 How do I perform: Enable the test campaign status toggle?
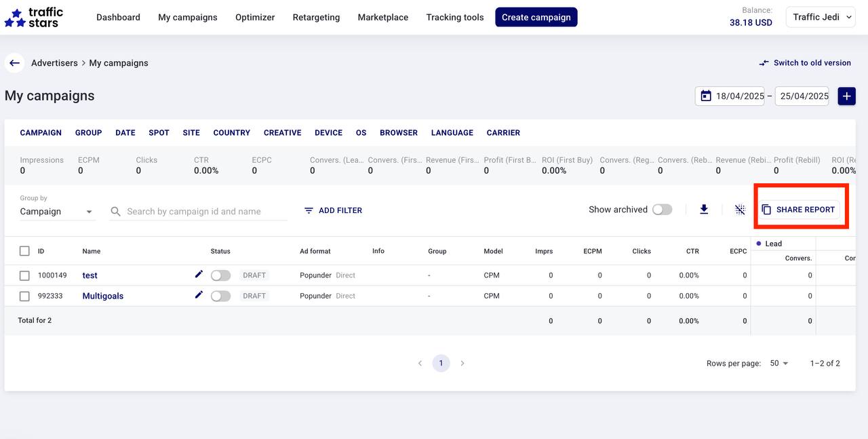[x=220, y=275]
